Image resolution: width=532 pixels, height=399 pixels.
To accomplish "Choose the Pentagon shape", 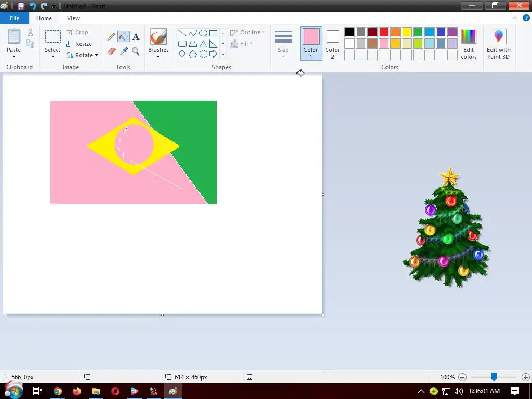I will [x=192, y=54].
